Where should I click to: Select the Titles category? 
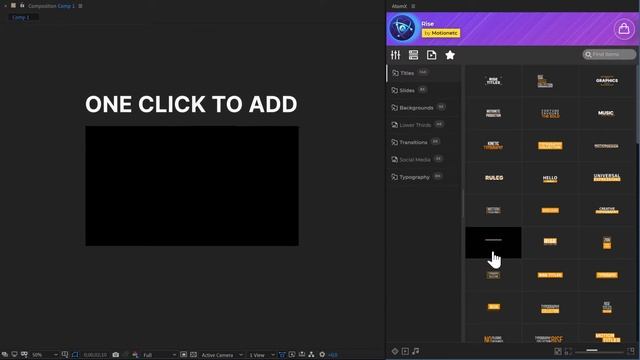pos(424,73)
